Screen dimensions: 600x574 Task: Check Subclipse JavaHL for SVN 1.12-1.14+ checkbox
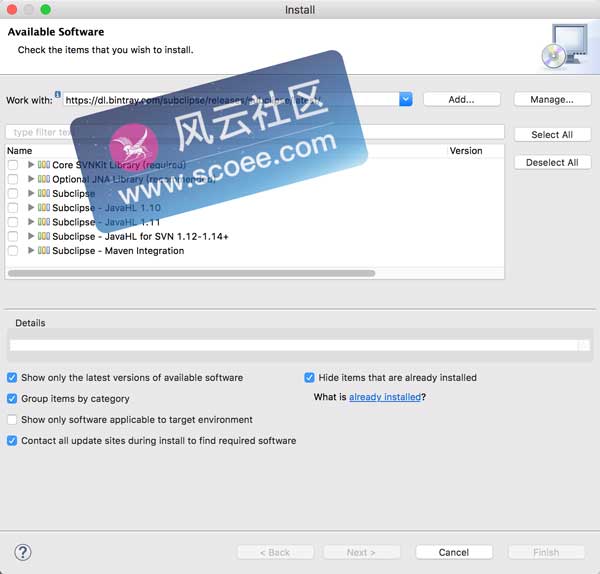point(13,236)
